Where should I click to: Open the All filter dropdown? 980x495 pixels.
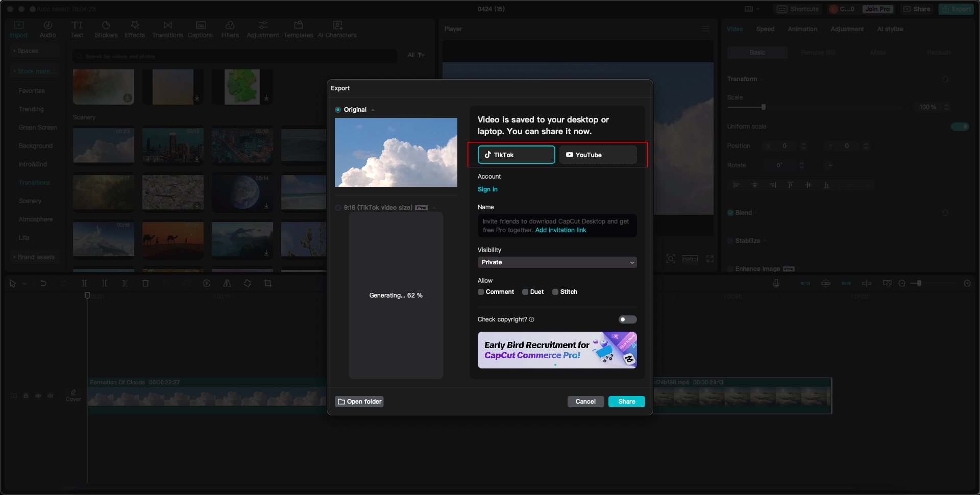pyautogui.click(x=416, y=55)
